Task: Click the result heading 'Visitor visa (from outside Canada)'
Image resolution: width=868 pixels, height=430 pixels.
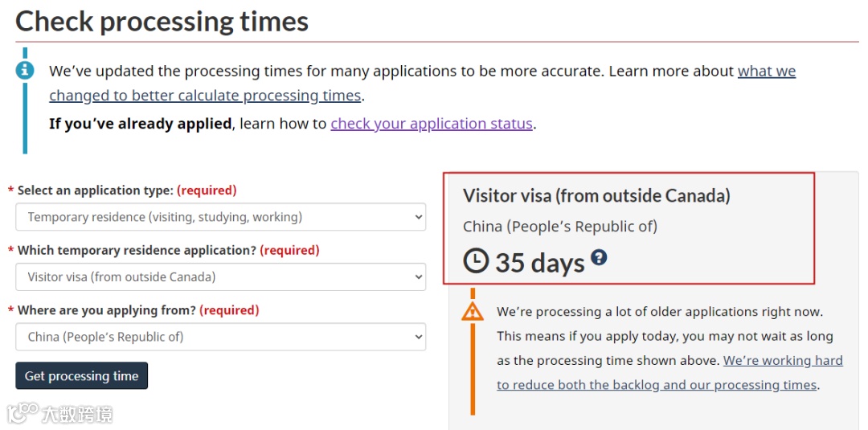Action: pyautogui.click(x=596, y=195)
